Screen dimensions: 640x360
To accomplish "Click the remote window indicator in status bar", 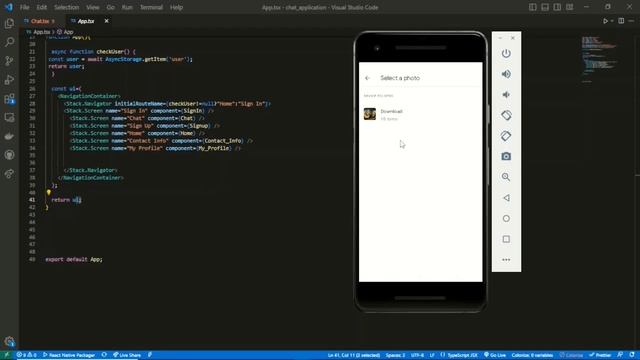I will click(6, 355).
